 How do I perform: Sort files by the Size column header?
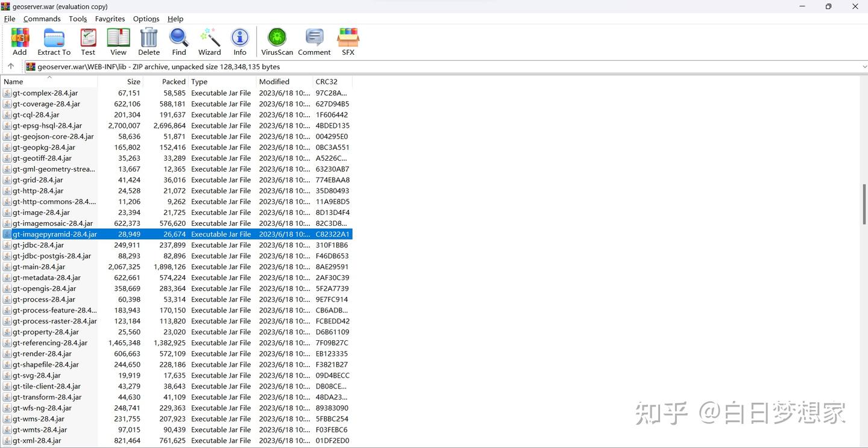coord(133,81)
